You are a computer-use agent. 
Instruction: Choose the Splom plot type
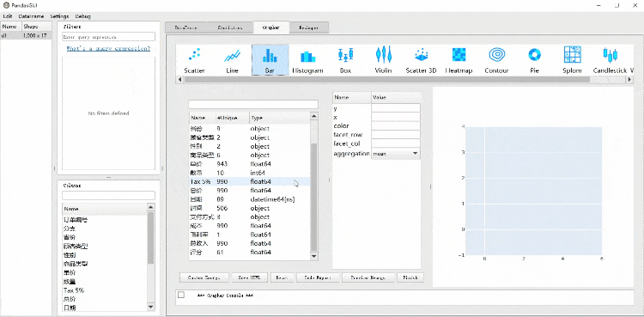pyautogui.click(x=572, y=60)
